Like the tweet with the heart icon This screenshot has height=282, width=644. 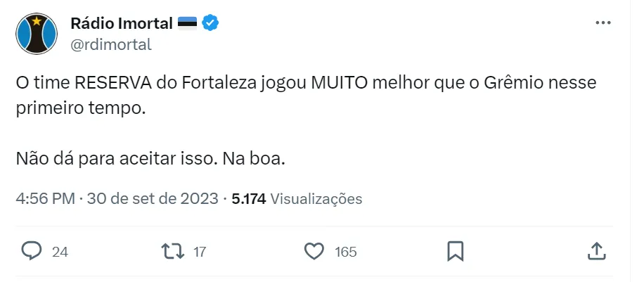coord(314,250)
